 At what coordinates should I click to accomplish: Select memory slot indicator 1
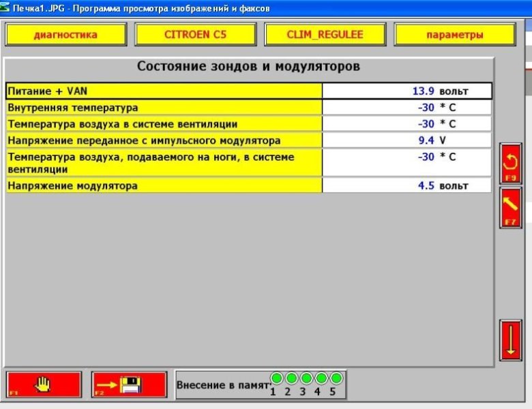276,378
